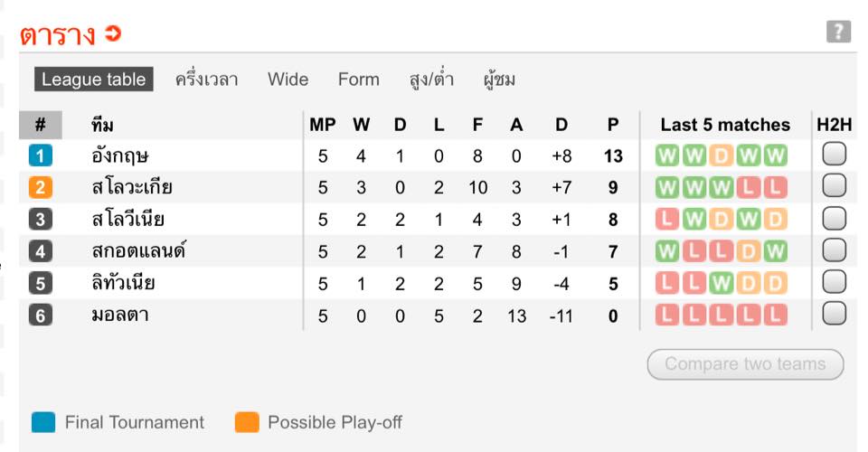Enable H2H checkbox for มอลตา
Image resolution: width=868 pixels, height=452 pixels.
(834, 314)
